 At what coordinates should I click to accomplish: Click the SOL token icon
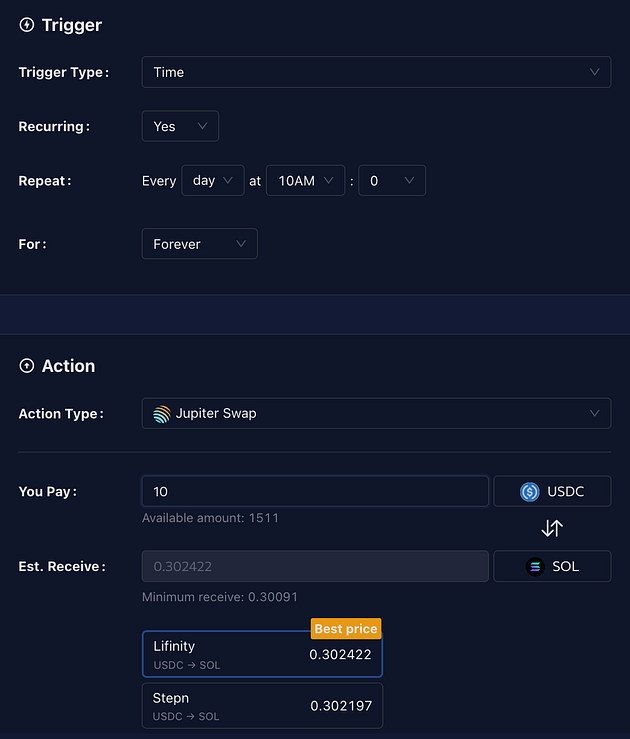[x=535, y=566]
